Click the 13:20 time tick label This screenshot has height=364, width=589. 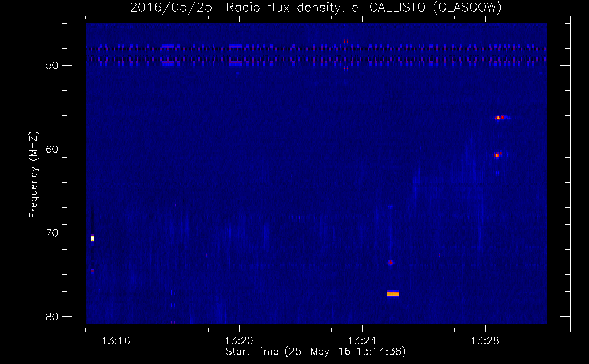(x=239, y=341)
